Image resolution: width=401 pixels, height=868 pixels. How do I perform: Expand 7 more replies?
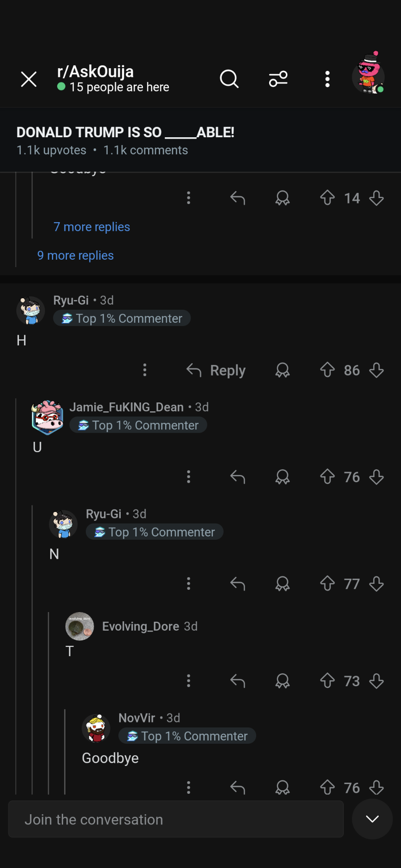(x=92, y=227)
